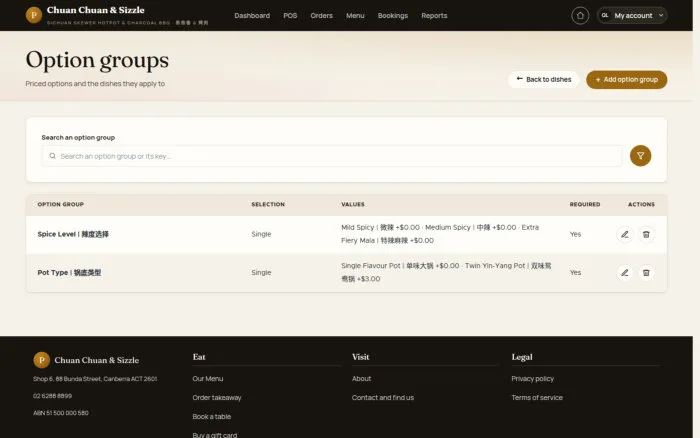This screenshot has height=438, width=700.
Task: Open the Bookings nav item
Action: (x=393, y=16)
